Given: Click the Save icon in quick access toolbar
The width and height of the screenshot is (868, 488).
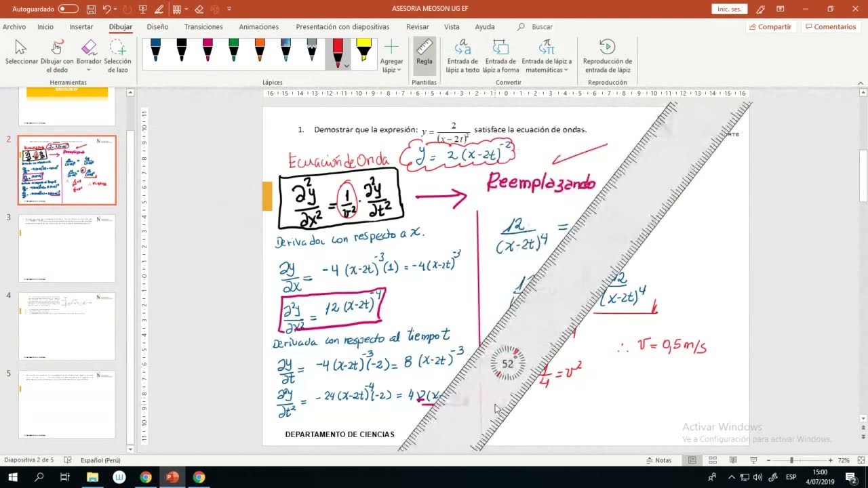Looking at the screenshot, I should coord(92,9).
